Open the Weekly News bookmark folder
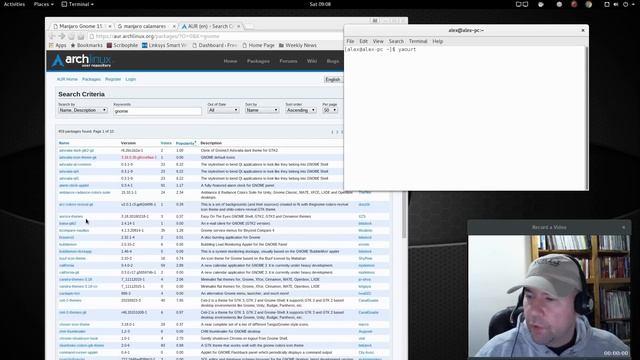 point(298,45)
